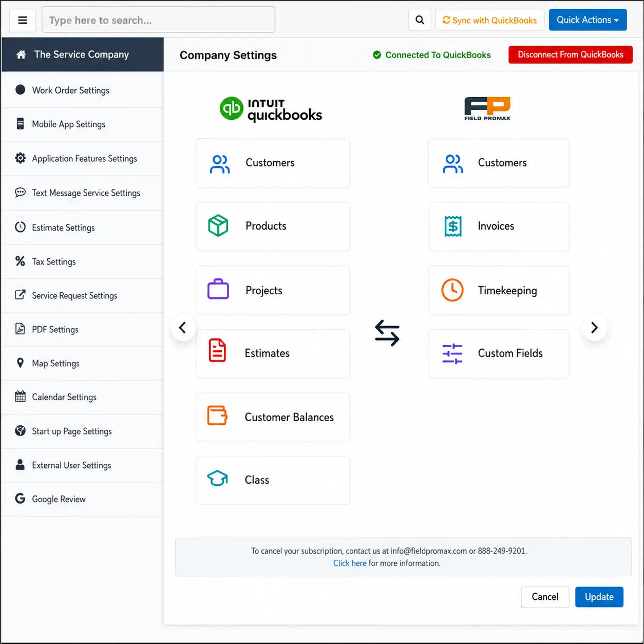Click the Application Features Settings gear icon

(x=21, y=158)
